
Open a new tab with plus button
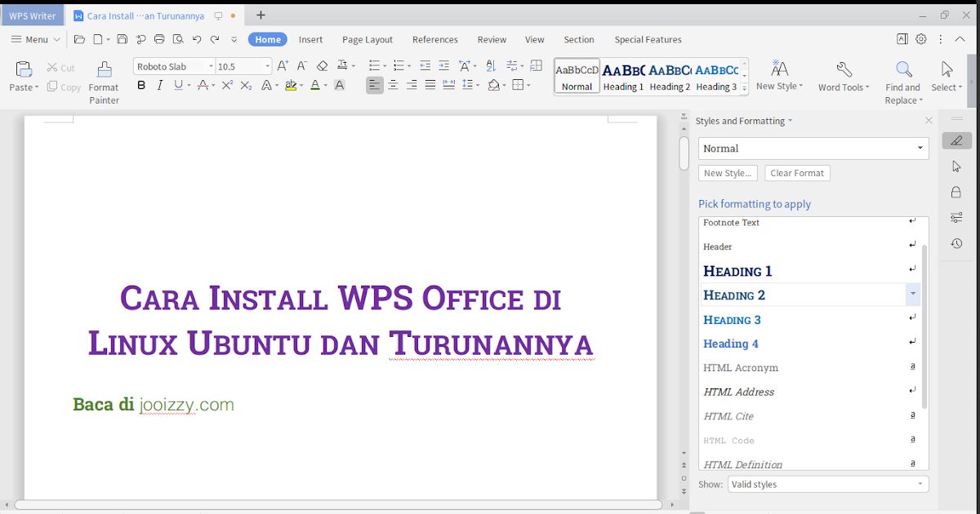click(x=261, y=15)
